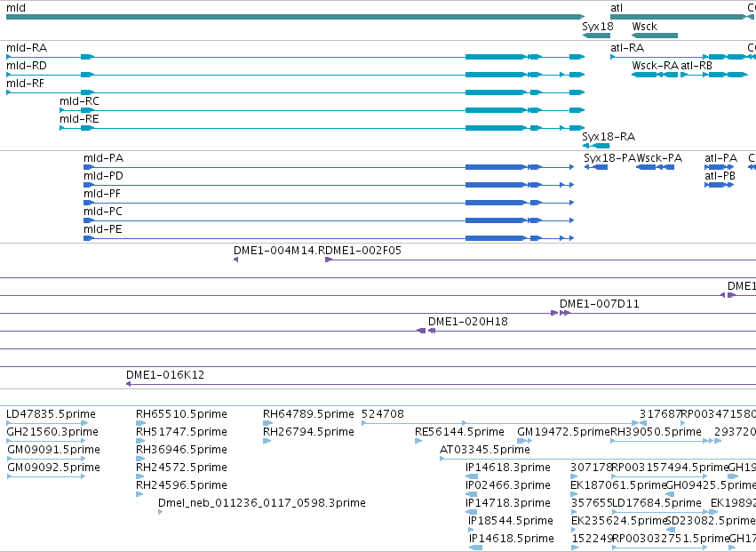Open the RE56144.5prime EST
The image size is (756, 552).
coord(418,441)
